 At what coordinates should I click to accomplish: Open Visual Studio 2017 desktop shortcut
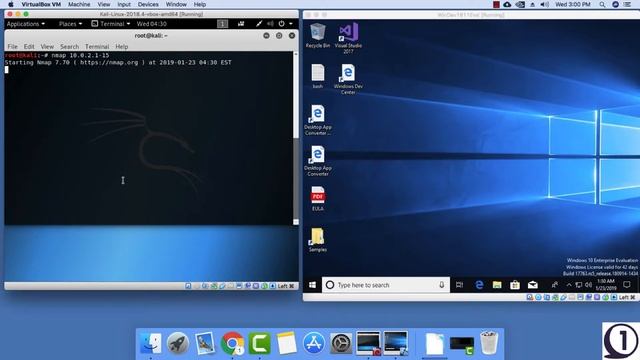coord(348,38)
